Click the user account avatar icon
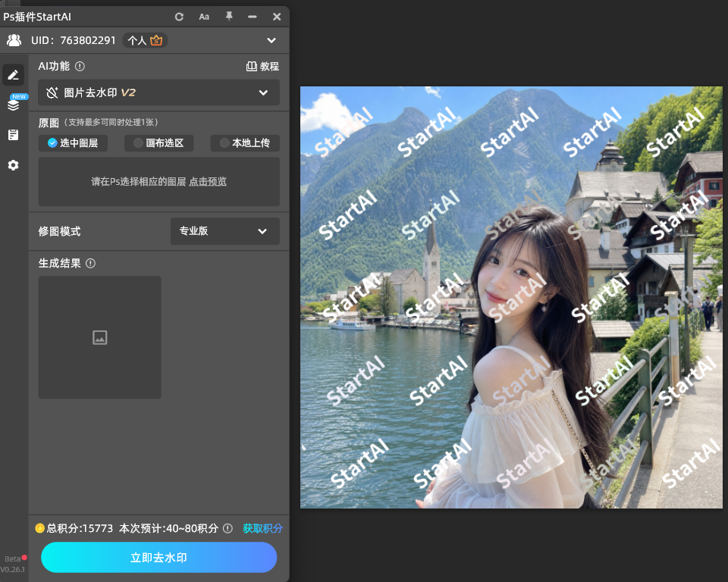 14,40
